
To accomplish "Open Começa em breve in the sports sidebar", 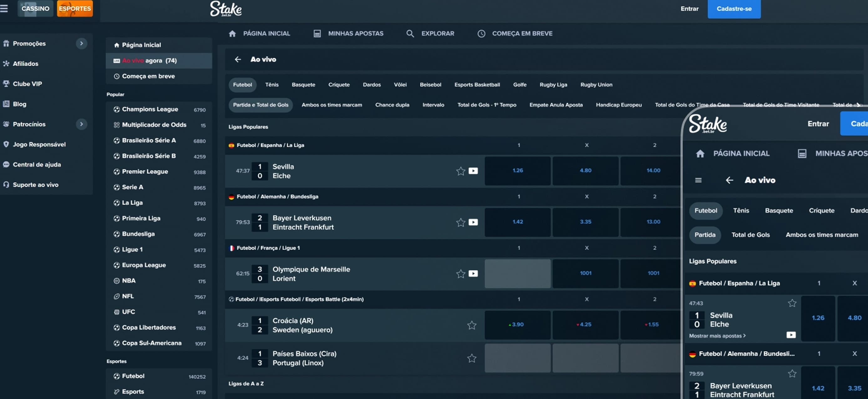I will (159, 76).
